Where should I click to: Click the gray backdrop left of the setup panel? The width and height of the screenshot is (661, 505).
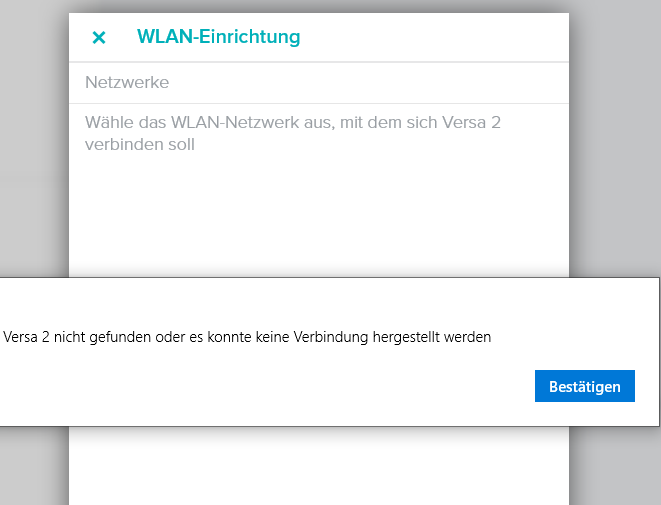pos(34,150)
